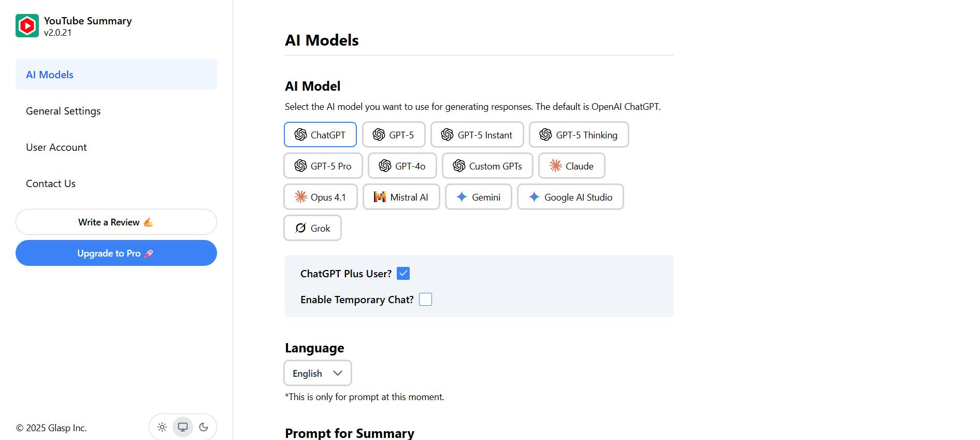This screenshot has width=980, height=440.
Task: Click the Write a Review button
Action: tap(116, 222)
